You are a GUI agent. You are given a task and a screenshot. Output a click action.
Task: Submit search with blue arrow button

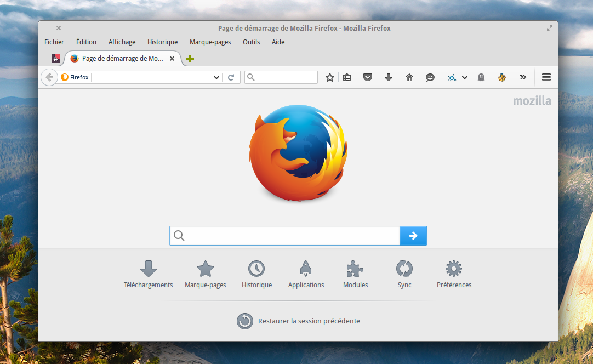413,236
